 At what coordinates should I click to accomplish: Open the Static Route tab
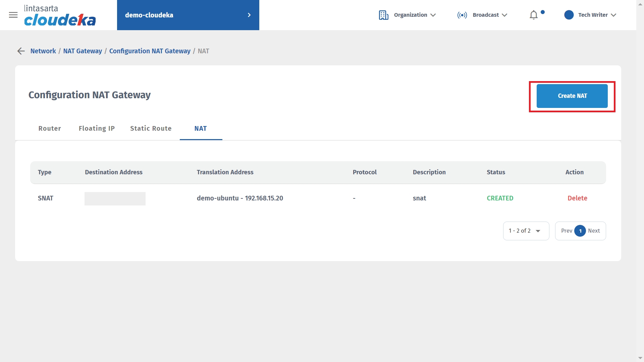[151, 129]
